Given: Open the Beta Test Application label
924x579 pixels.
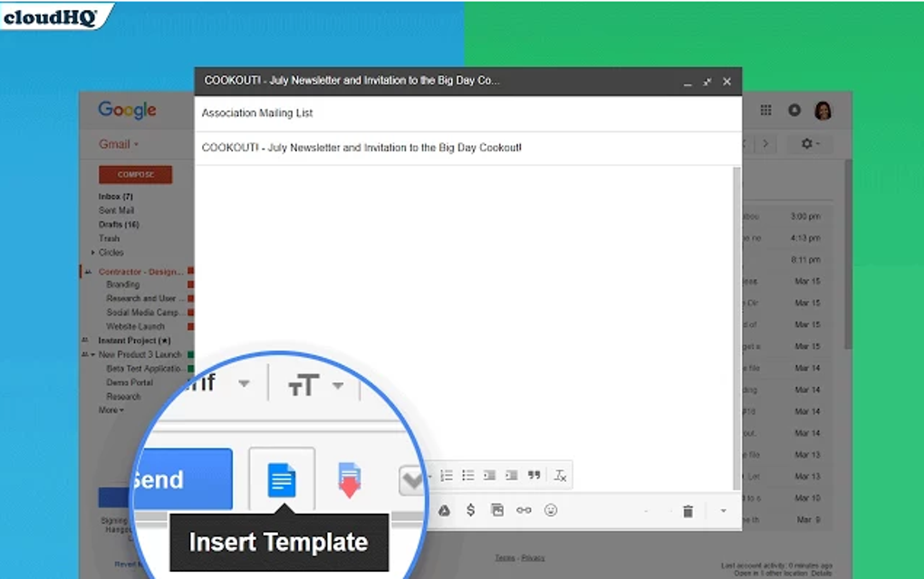Looking at the screenshot, I should [x=144, y=369].
